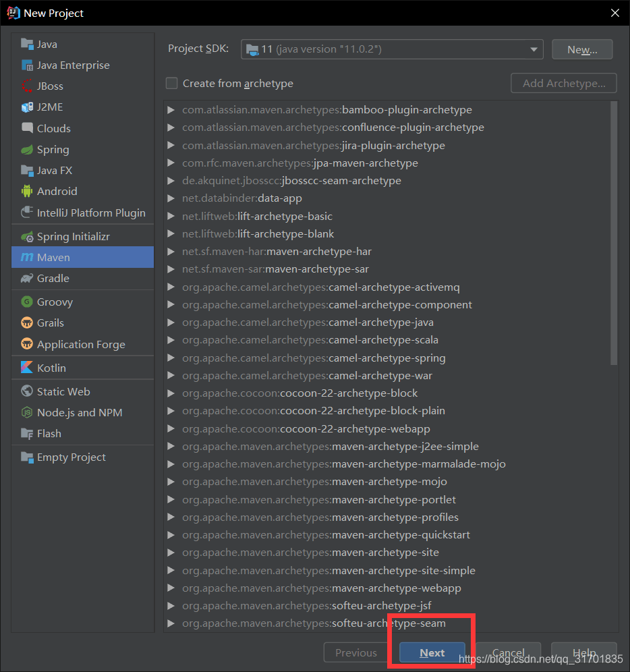The height and width of the screenshot is (672, 630).
Task: Open the Project SDK dropdown arrow
Action: click(x=534, y=49)
